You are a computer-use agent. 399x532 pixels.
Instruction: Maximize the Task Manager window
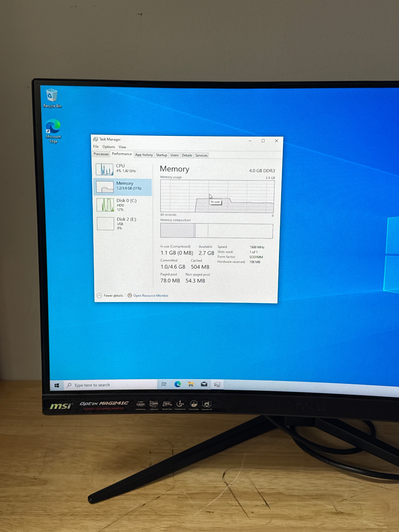263,141
